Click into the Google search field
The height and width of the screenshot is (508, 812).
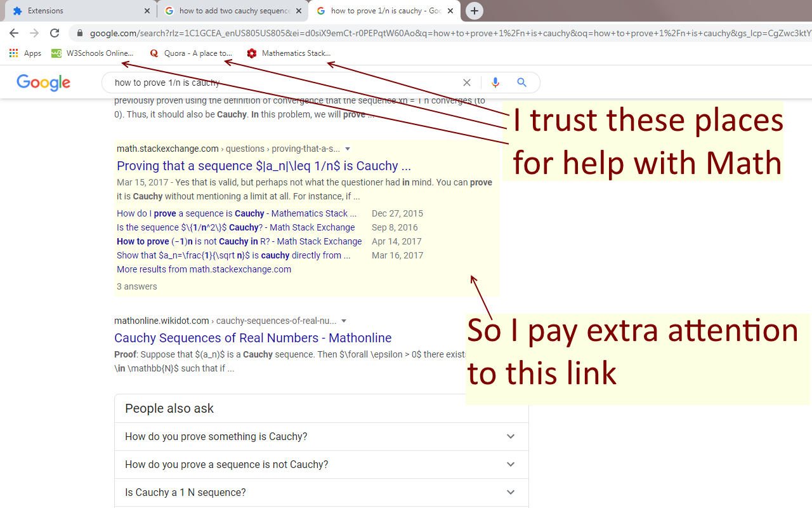coord(285,83)
